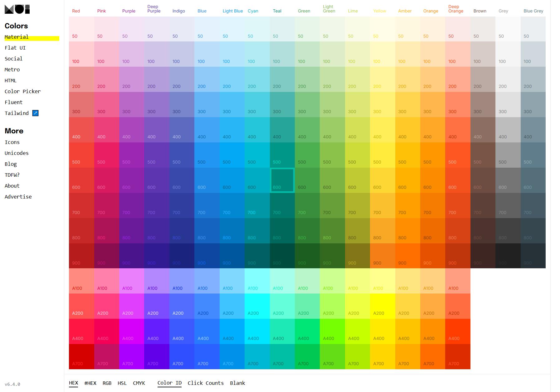Open the Color Picker page
The height and width of the screenshot is (392, 560).
click(23, 91)
